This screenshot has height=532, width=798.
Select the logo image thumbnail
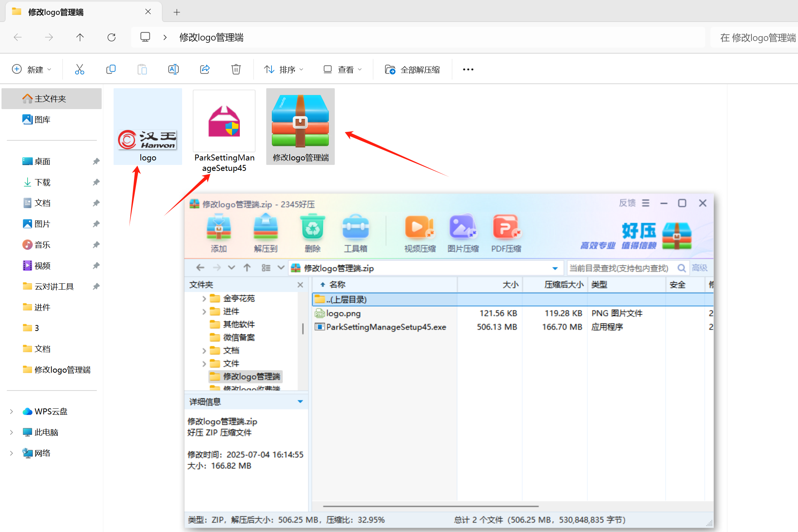click(148, 127)
